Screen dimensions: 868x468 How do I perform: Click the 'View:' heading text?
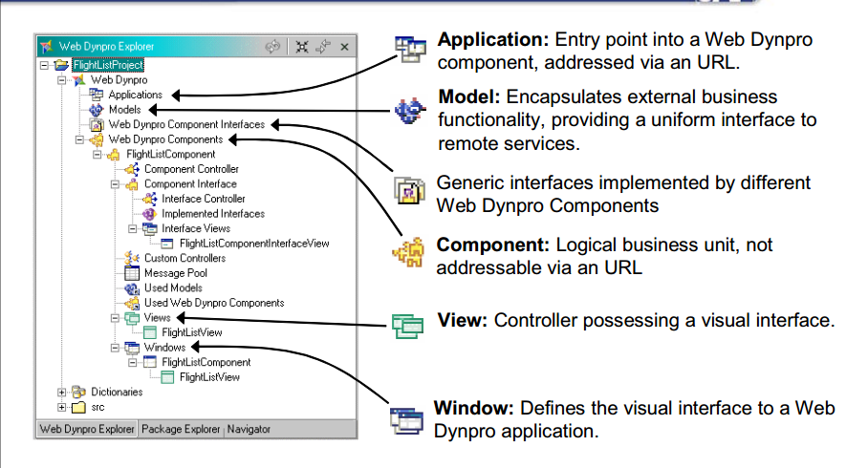point(463,320)
